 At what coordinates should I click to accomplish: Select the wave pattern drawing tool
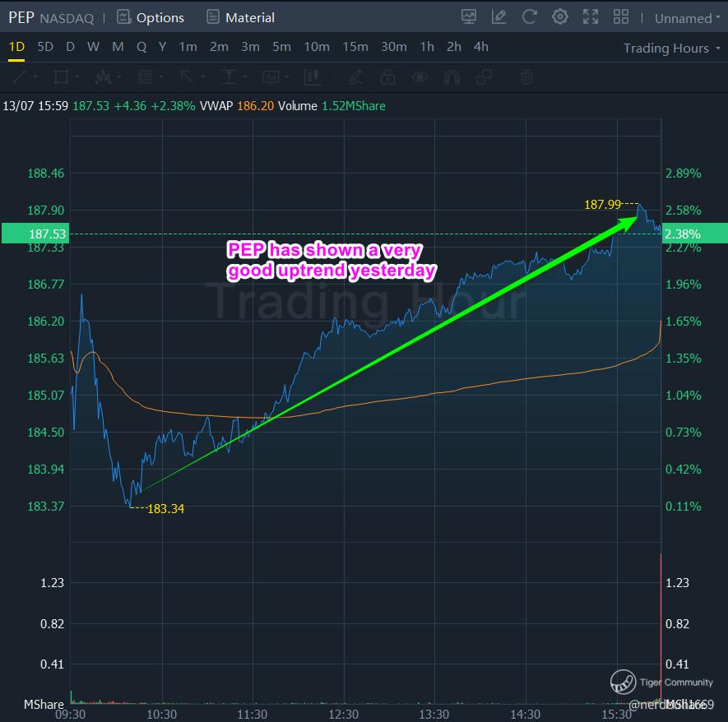point(103,76)
